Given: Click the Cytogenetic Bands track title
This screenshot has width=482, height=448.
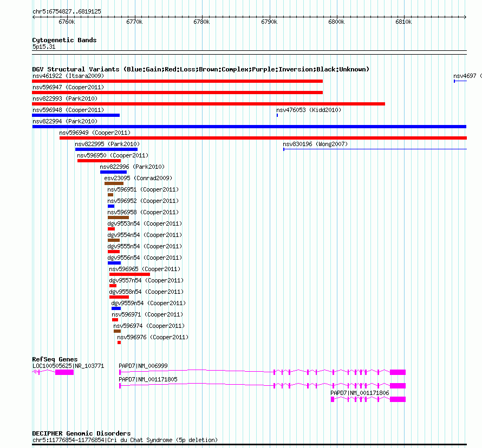Looking at the screenshot, I should [64, 40].
